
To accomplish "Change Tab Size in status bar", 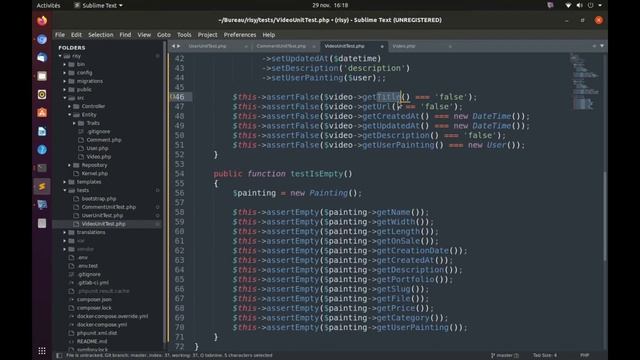I will coord(545,356).
